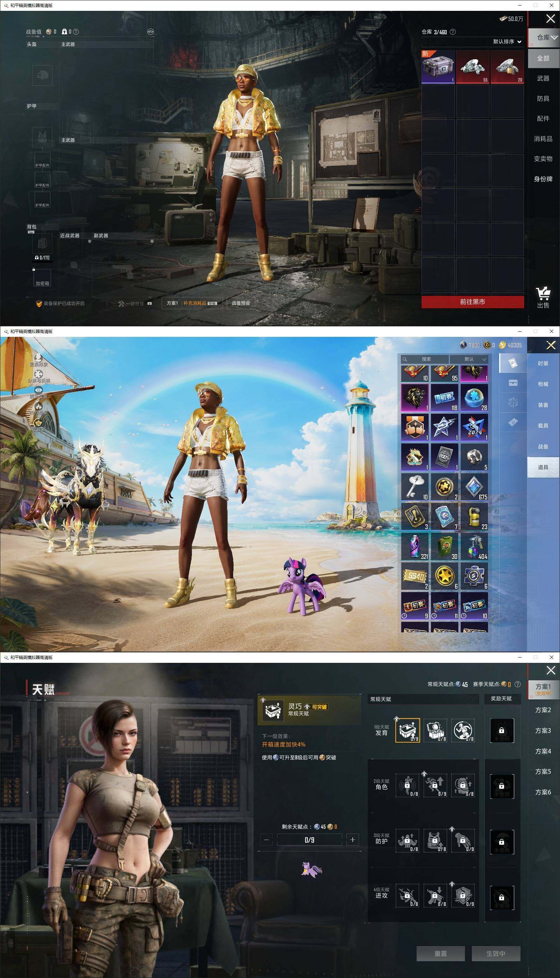This screenshot has height=978, width=560.
Task: Select the 消耗品 category tab
Action: click(x=543, y=139)
